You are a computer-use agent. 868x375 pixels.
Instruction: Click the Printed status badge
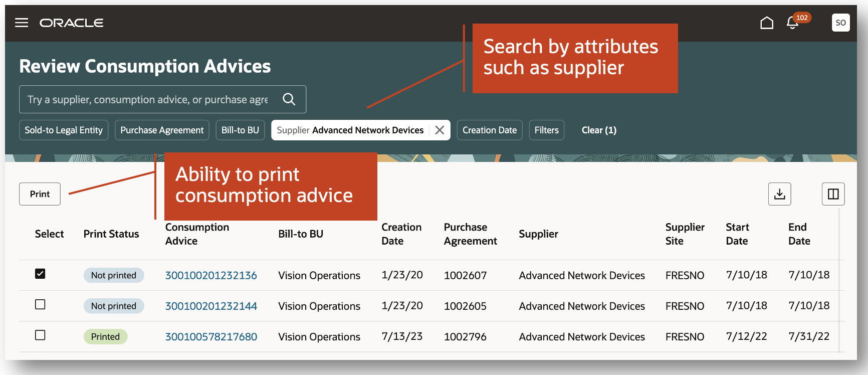[x=105, y=336]
